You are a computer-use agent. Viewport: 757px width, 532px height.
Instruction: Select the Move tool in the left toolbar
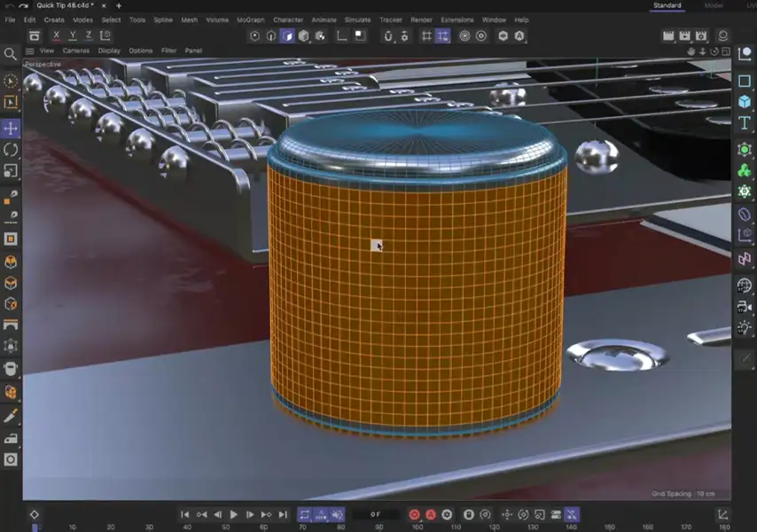[11, 128]
